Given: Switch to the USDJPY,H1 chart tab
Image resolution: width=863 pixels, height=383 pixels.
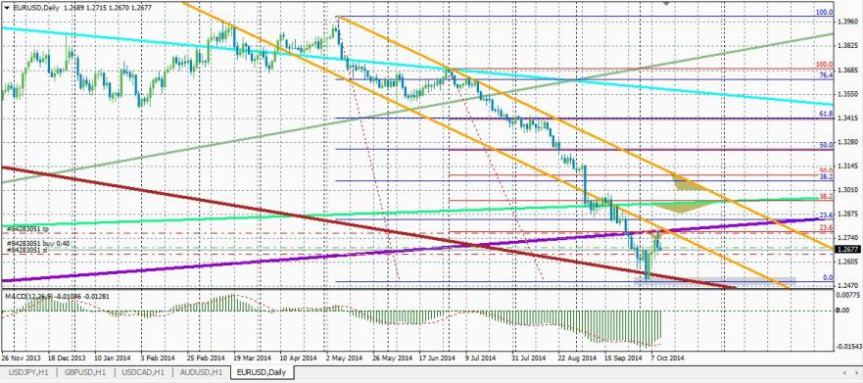Looking at the screenshot, I should point(28,373).
